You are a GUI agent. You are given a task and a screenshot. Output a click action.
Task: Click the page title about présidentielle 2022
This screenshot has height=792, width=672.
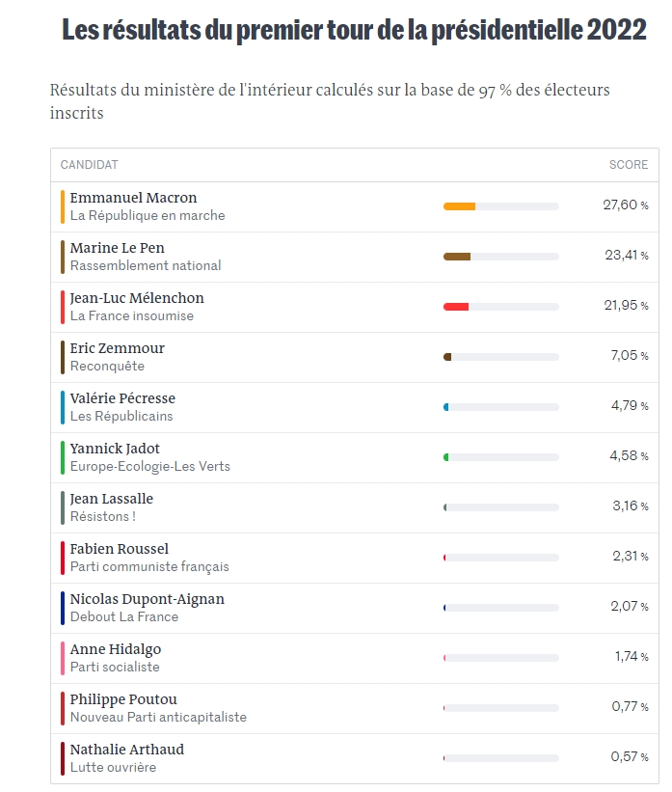click(354, 30)
